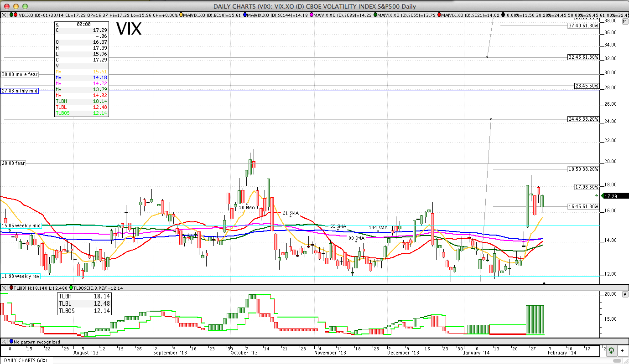Click the green and red candlestick marker for VIX.XO

tap(13, 15)
